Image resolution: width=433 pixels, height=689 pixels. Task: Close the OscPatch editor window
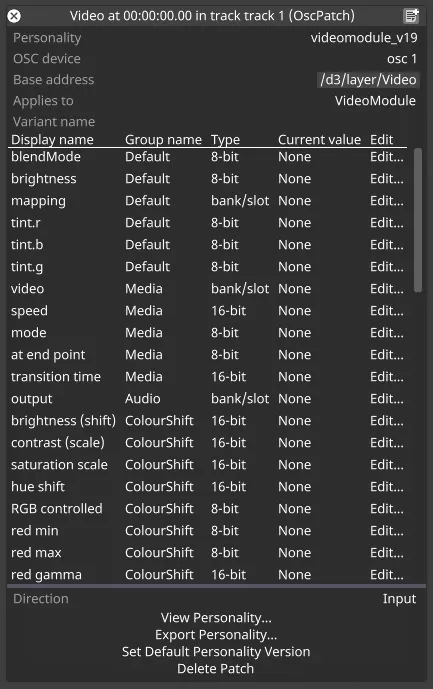click(14, 16)
